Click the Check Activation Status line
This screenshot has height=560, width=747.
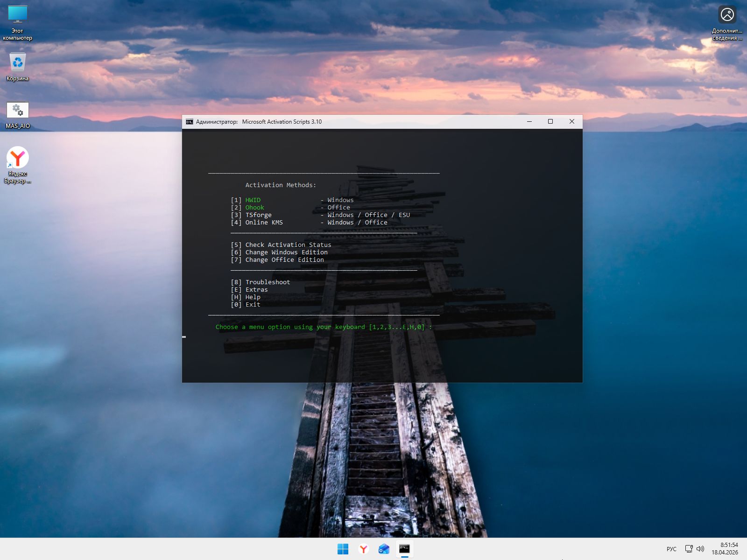(288, 245)
